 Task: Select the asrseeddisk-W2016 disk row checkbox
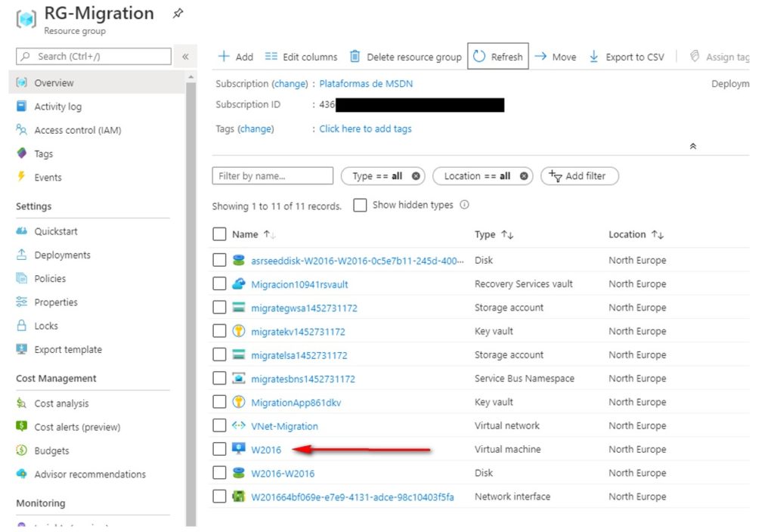219,260
